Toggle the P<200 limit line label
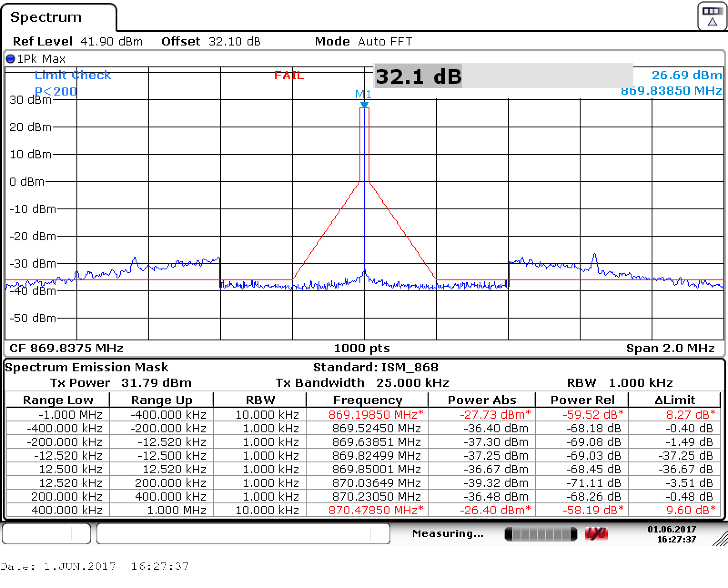The height and width of the screenshot is (588, 728). click(x=55, y=91)
